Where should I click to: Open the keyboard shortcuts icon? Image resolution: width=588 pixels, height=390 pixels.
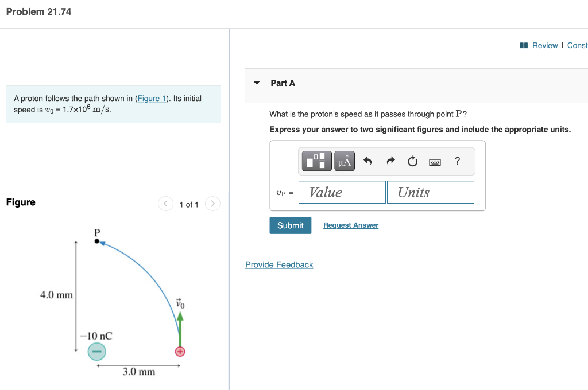[x=435, y=162]
